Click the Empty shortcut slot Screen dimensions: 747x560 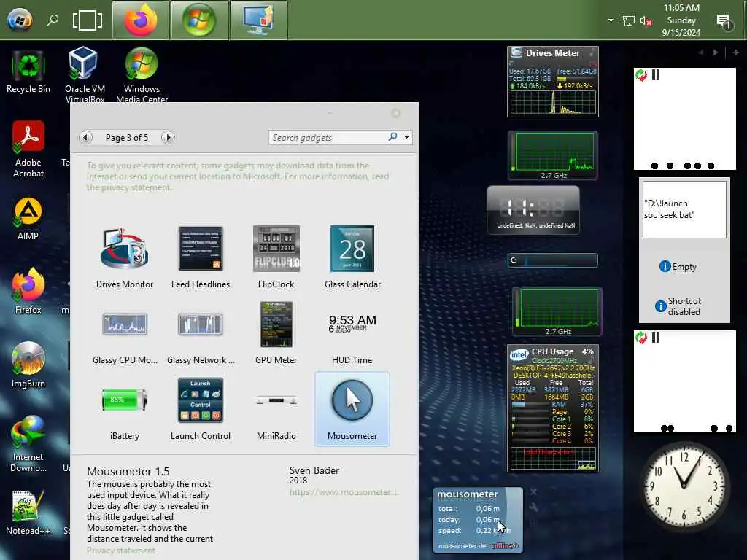point(678,267)
